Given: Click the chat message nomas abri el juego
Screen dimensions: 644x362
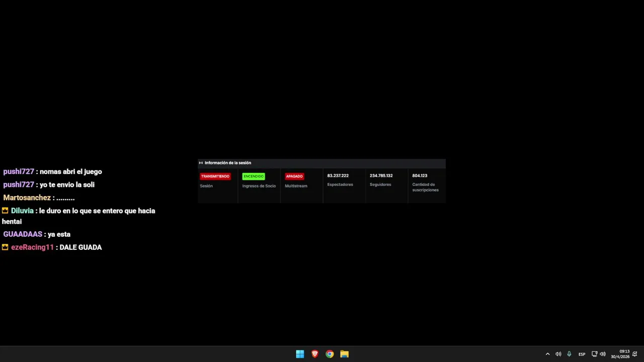Looking at the screenshot, I should pos(71,171).
